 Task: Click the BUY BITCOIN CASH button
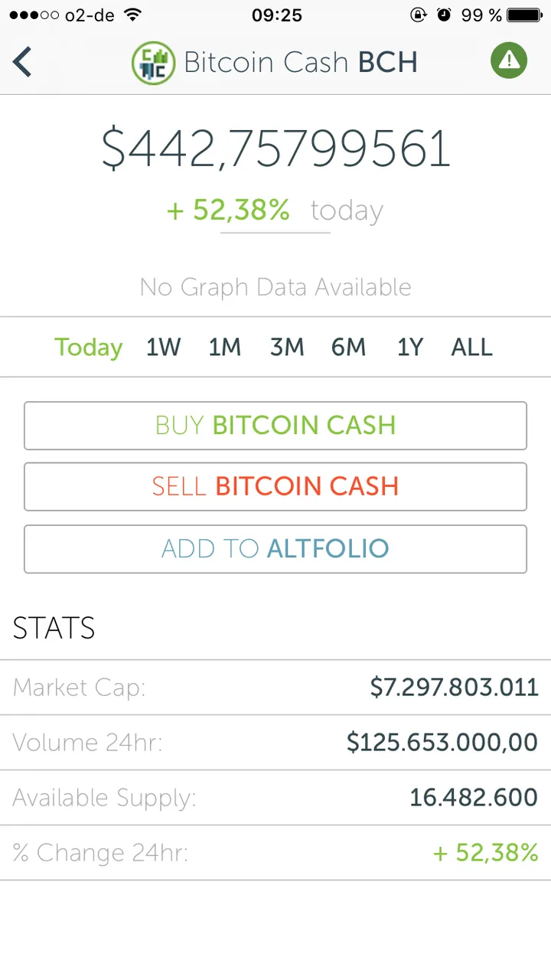pyautogui.click(x=275, y=426)
